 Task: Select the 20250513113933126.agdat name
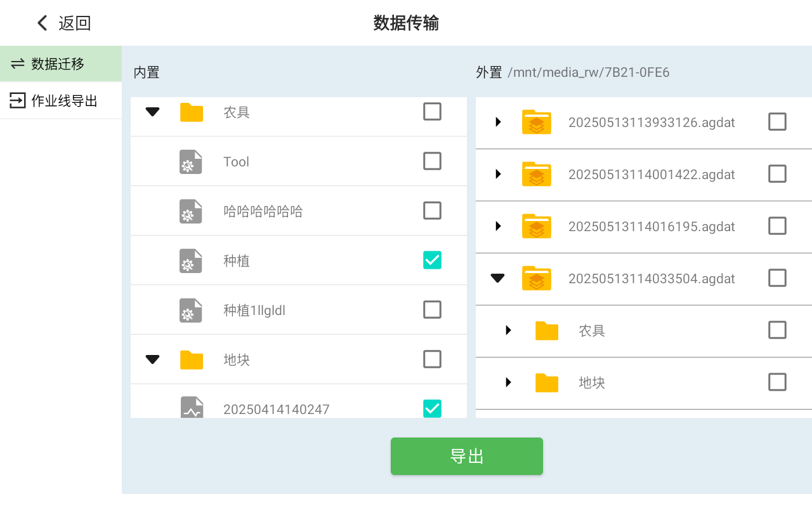[652, 123]
